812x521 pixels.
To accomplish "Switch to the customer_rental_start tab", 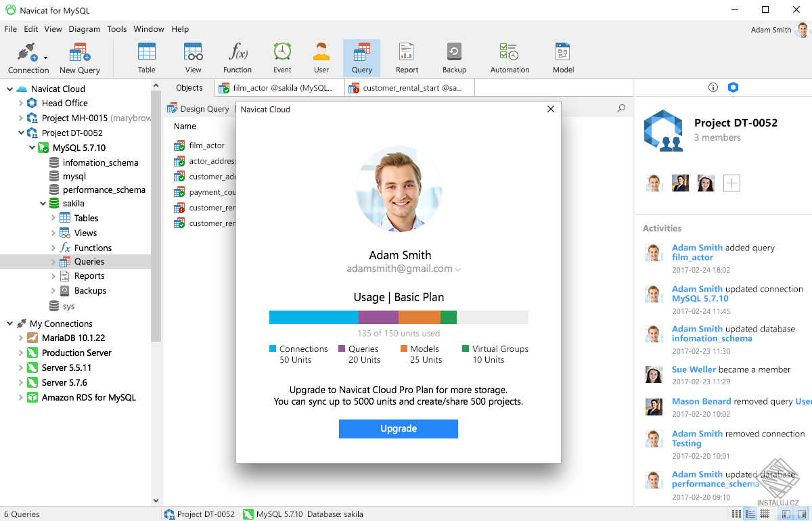I will pos(409,88).
